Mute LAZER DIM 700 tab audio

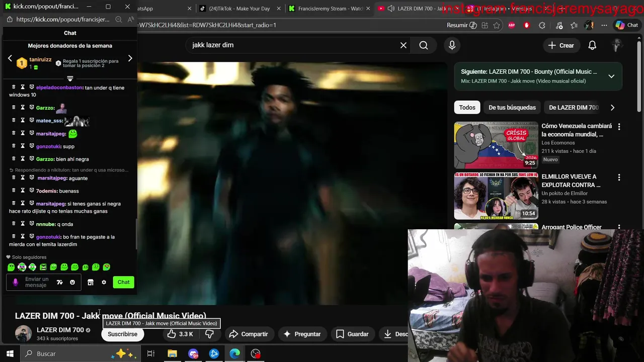pos(391,9)
